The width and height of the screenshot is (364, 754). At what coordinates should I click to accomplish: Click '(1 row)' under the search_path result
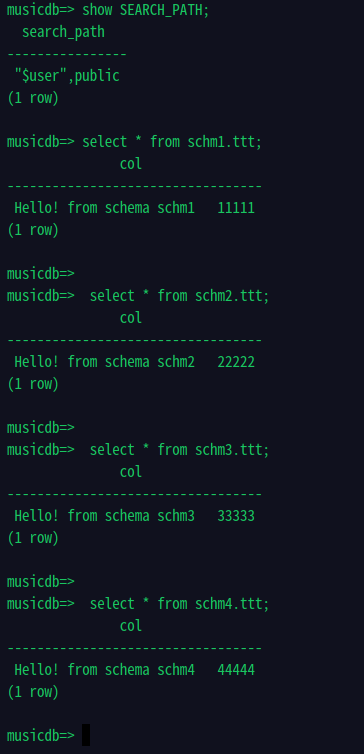pyautogui.click(x=33, y=98)
